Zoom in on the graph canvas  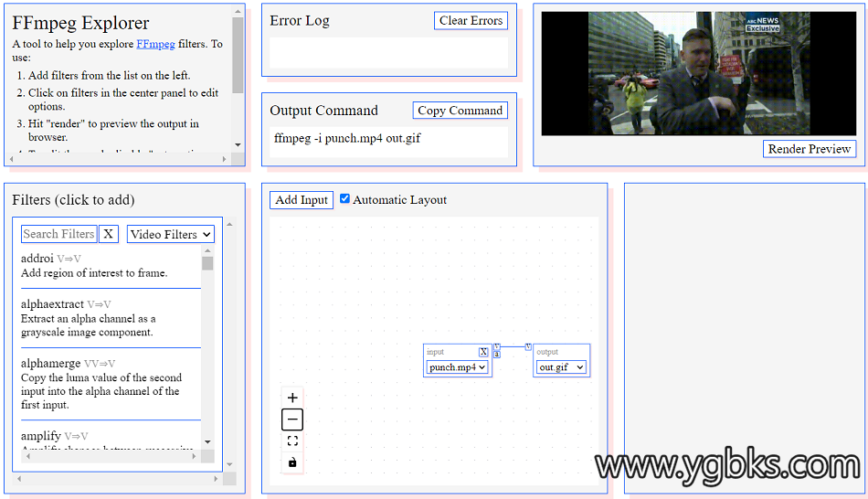tap(292, 398)
